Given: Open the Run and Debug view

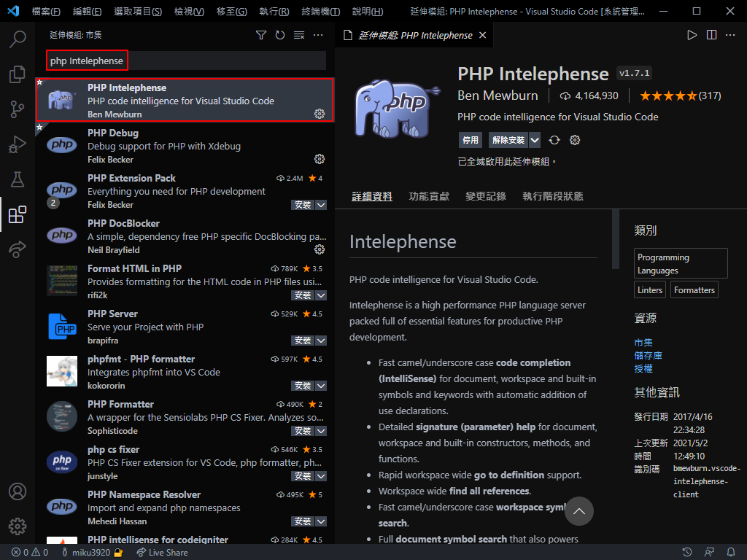Looking at the screenshot, I should click(18, 144).
